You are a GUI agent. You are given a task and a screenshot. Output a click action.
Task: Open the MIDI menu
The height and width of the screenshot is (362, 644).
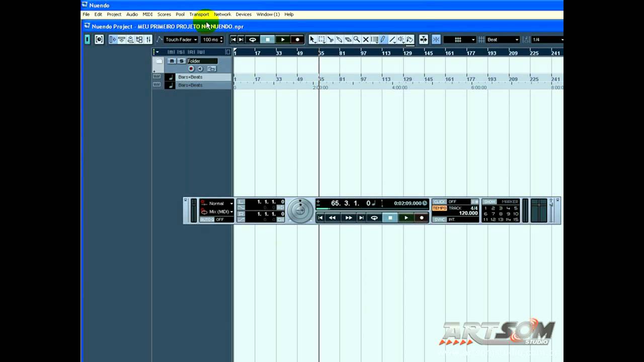coord(147,14)
